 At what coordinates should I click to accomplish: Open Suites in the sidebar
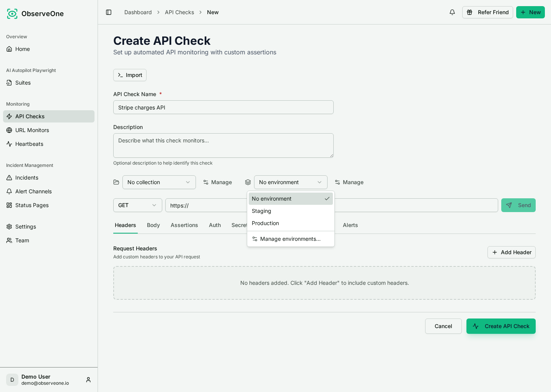click(x=49, y=83)
